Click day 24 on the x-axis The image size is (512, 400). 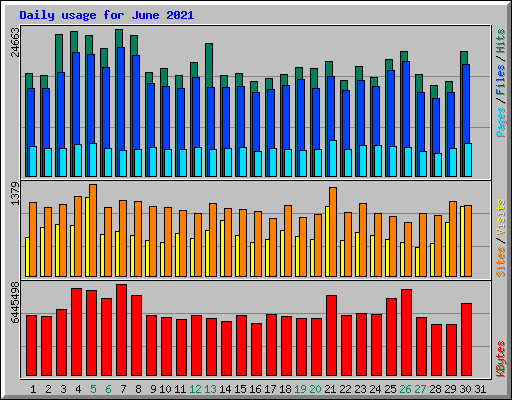(x=375, y=389)
